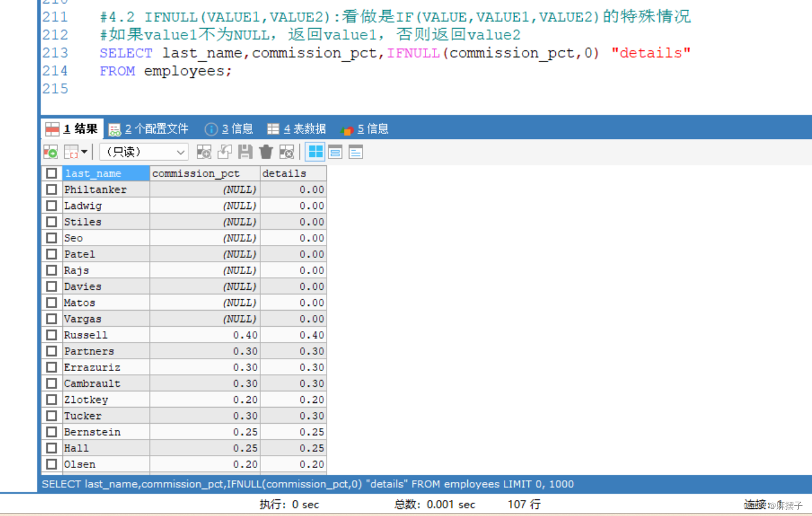Image resolution: width=812 pixels, height=516 pixels.
Task: Click line number 213 in the editor
Action: click(55, 53)
